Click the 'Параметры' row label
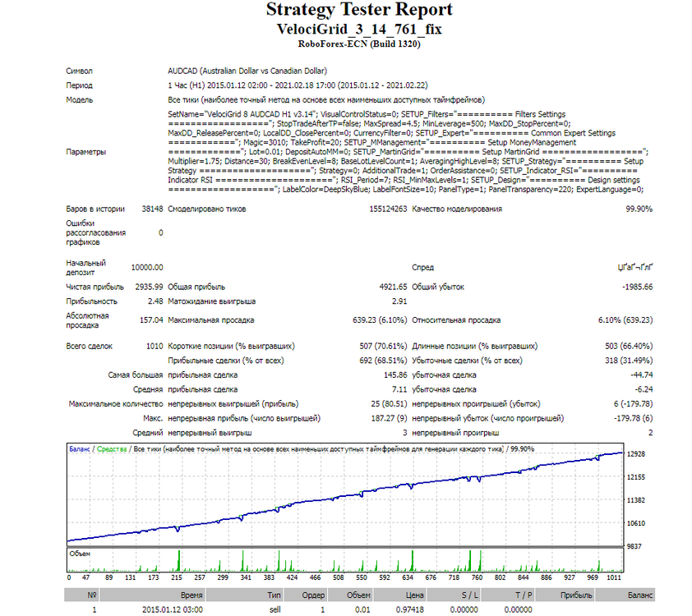 86,152
